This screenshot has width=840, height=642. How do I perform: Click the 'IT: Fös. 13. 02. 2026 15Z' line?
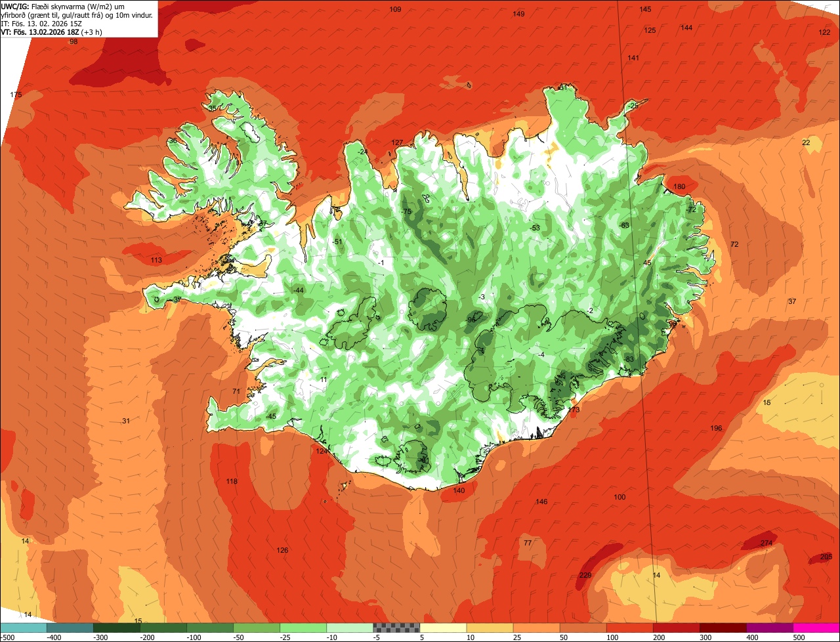43,24
